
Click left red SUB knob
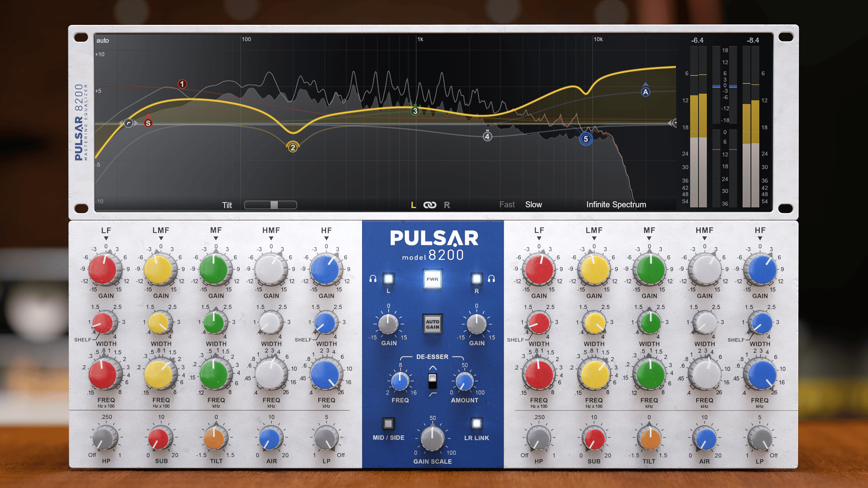click(x=160, y=438)
